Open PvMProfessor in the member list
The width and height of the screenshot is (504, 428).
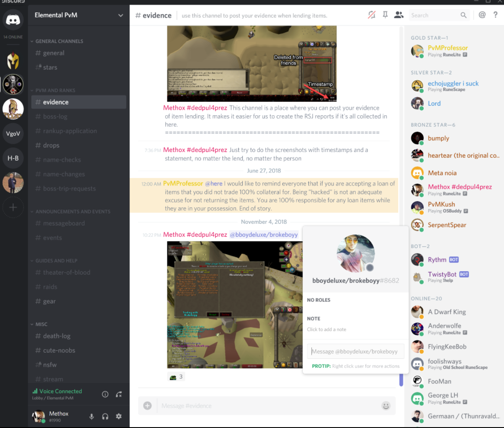tap(455, 51)
